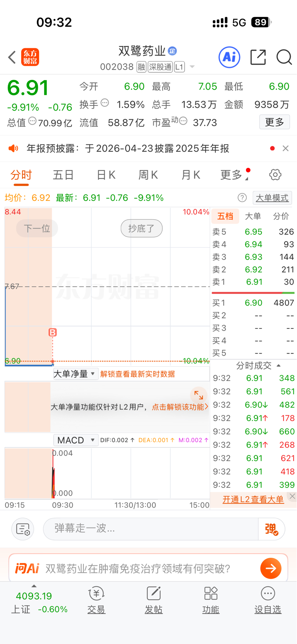Tap the share external icon
This screenshot has height=644, width=297.
(x=258, y=57)
